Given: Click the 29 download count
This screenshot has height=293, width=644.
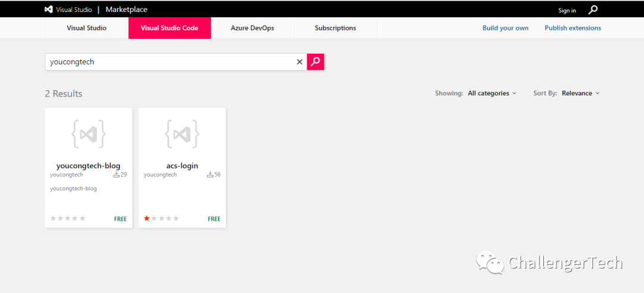Looking at the screenshot, I should (x=123, y=175).
